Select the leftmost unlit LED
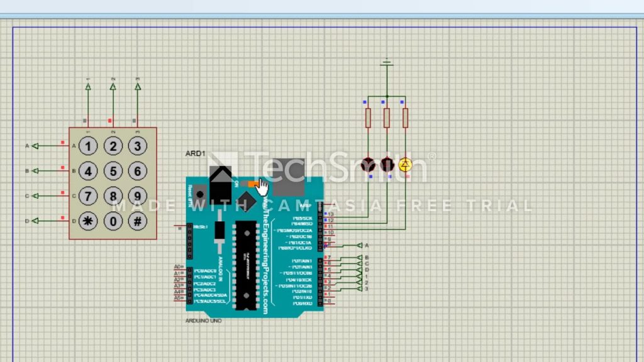This screenshot has height=362, width=644. point(368,165)
